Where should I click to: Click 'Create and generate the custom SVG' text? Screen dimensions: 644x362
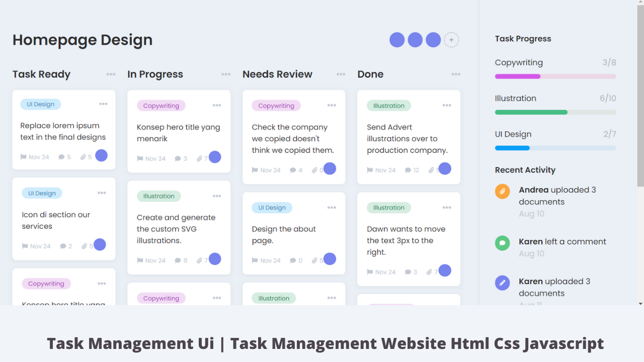(176, 229)
